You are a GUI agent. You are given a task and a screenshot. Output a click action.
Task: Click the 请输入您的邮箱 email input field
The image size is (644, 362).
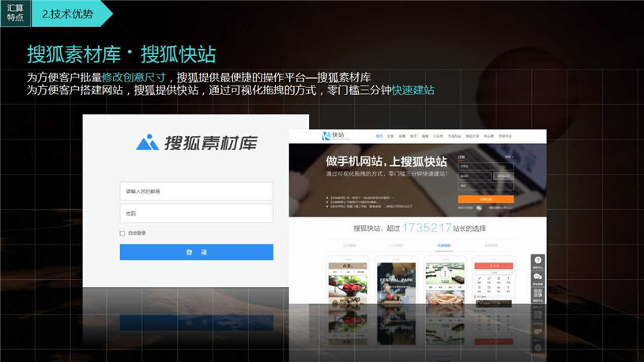tap(196, 191)
